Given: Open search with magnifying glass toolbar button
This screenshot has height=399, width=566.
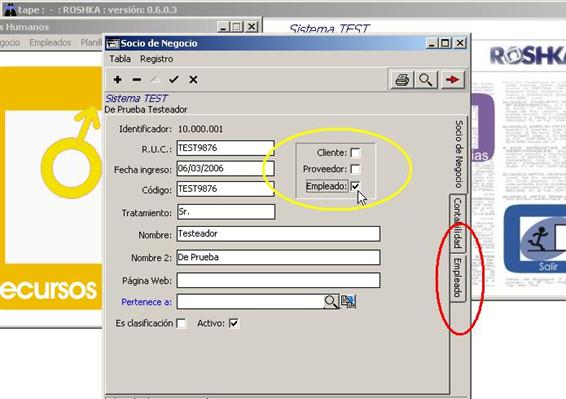Looking at the screenshot, I should coord(426,79).
